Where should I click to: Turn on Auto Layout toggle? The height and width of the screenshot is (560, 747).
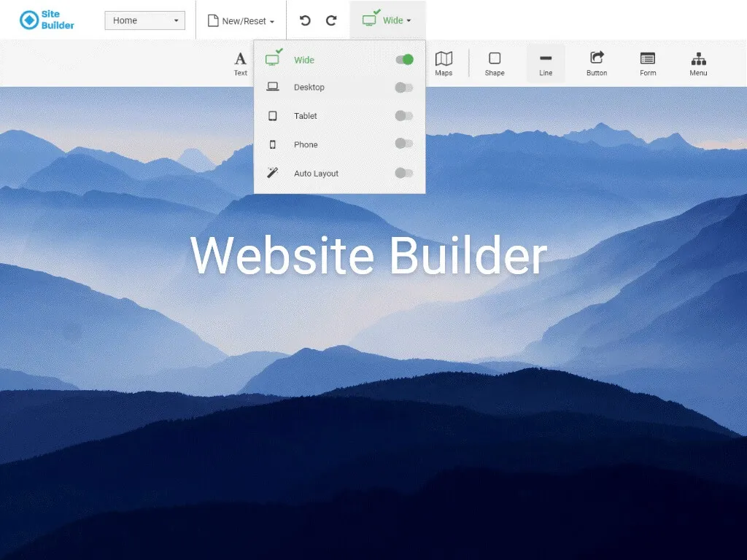point(404,173)
